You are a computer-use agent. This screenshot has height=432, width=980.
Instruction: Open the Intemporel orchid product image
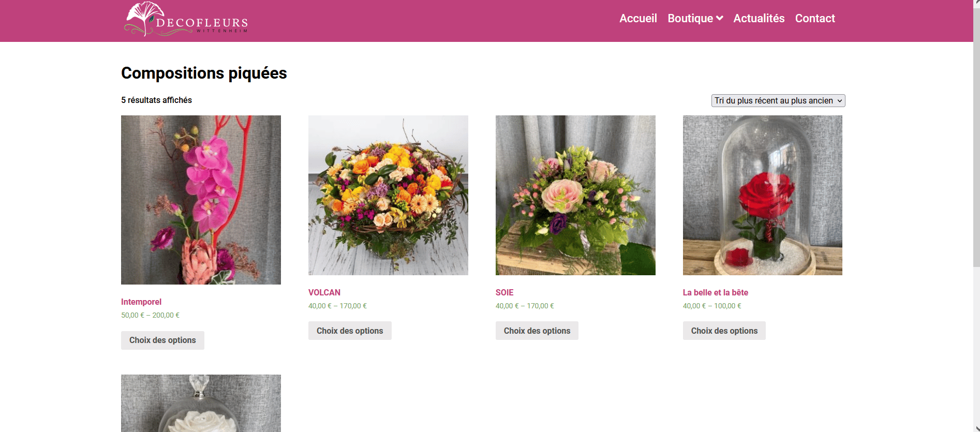[x=201, y=200]
